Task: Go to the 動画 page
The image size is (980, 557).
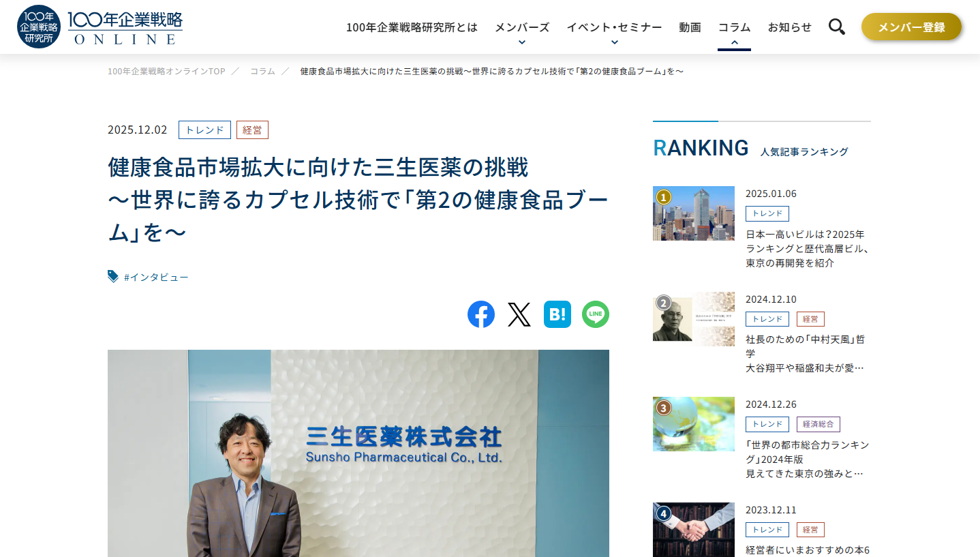Action: pos(690,27)
